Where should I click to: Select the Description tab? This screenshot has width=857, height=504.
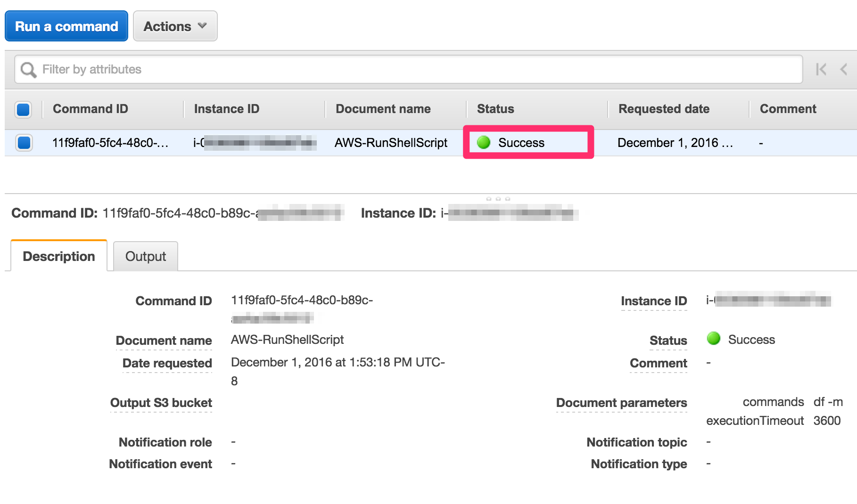tap(58, 256)
